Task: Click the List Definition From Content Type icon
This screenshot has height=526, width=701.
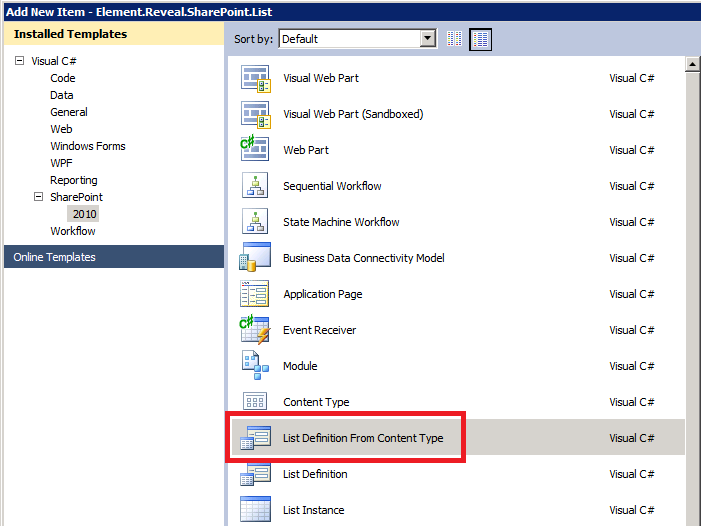Action: [255, 438]
